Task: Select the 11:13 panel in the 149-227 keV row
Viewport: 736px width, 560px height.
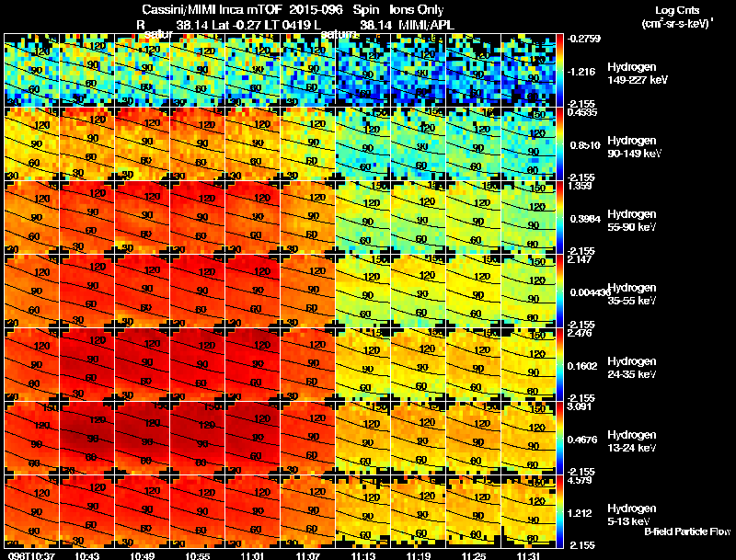Action: [363, 71]
